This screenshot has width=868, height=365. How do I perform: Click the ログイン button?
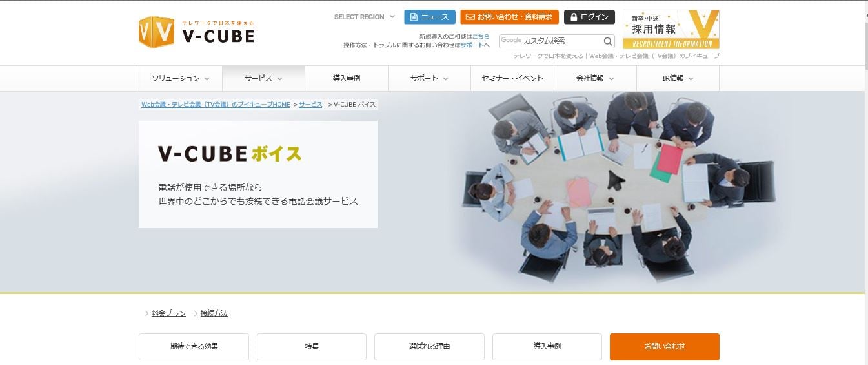pos(589,17)
